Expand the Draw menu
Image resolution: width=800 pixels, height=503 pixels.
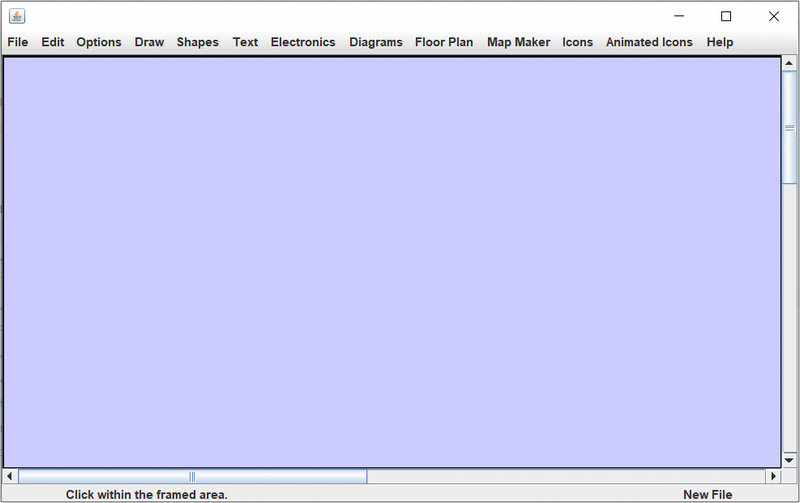click(x=149, y=42)
